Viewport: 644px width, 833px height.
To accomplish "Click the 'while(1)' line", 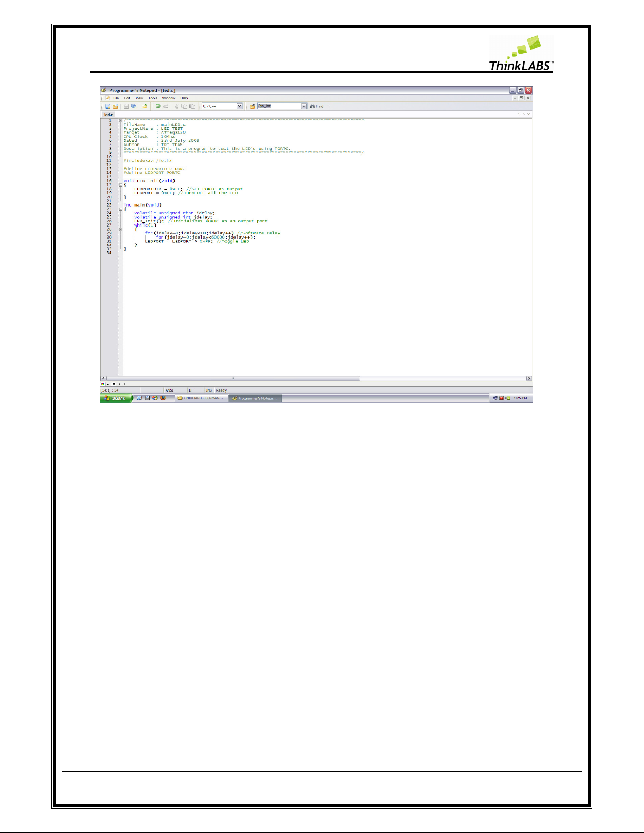I will tap(145, 225).
